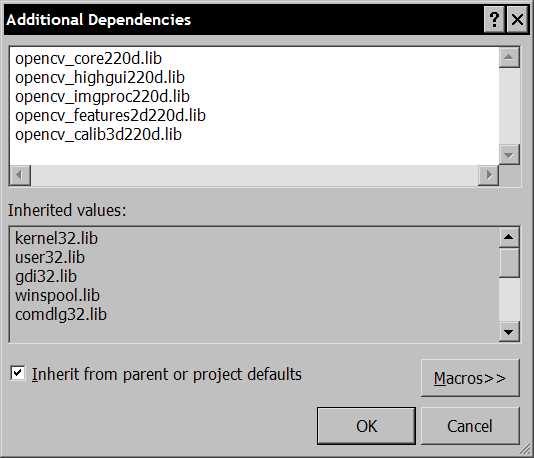Select kernel32.lib in inherited values
Image resolution: width=534 pixels, height=458 pixels.
[x=57, y=238]
